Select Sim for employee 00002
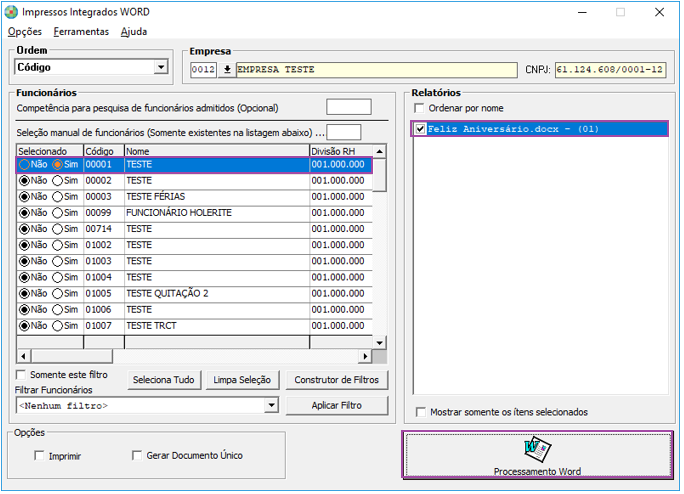This screenshot has height=494, width=684. click(58, 182)
